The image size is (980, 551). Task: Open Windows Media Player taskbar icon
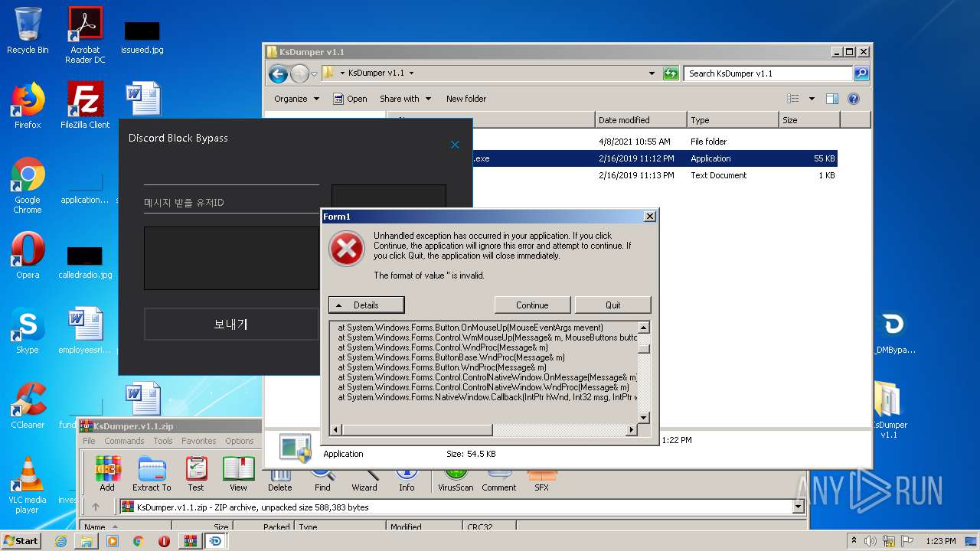tap(113, 541)
